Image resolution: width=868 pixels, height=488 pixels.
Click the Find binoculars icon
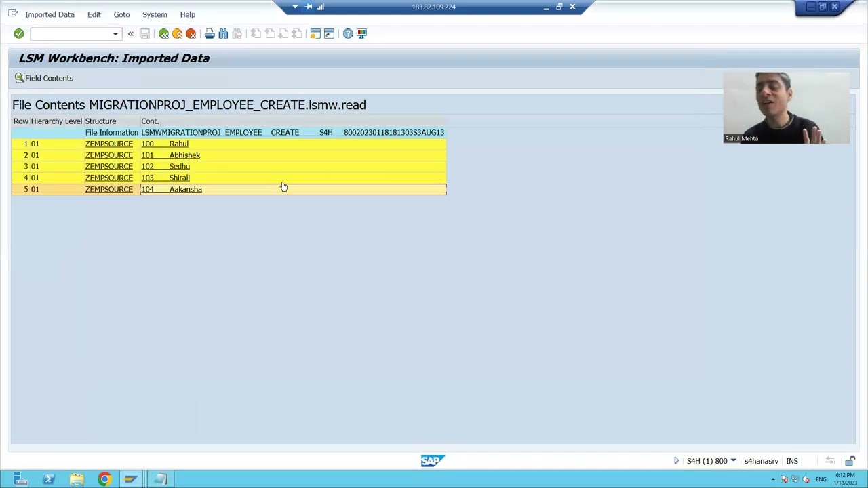pos(223,33)
